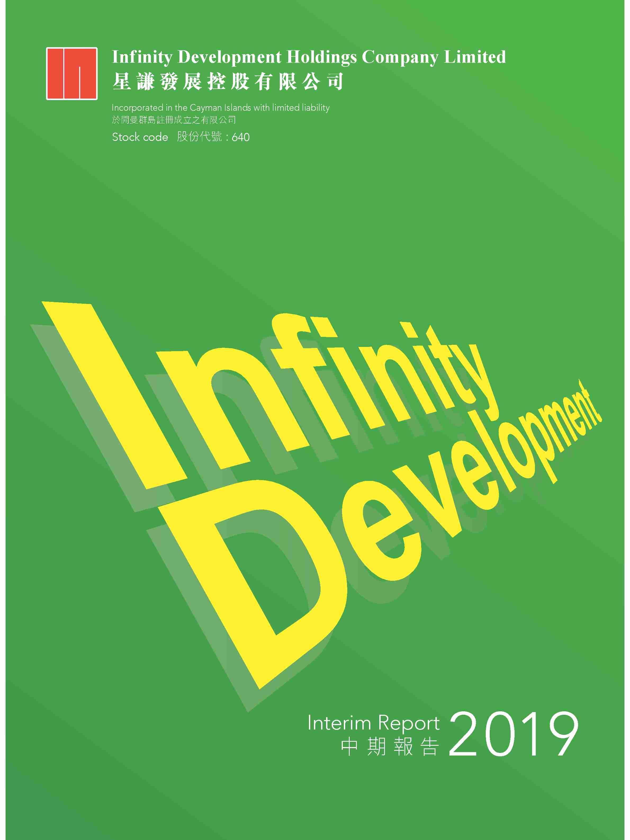The width and height of the screenshot is (630, 840).
Task: Click the Chinese line 於開曼群島註冊成立之有限公司
Action: 174,120
